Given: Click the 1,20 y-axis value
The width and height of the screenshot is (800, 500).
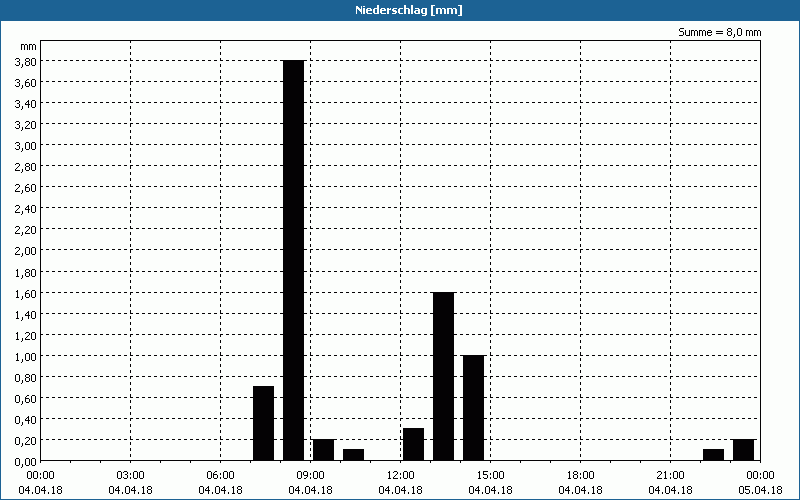Looking at the screenshot, I should pyautogui.click(x=25, y=336).
